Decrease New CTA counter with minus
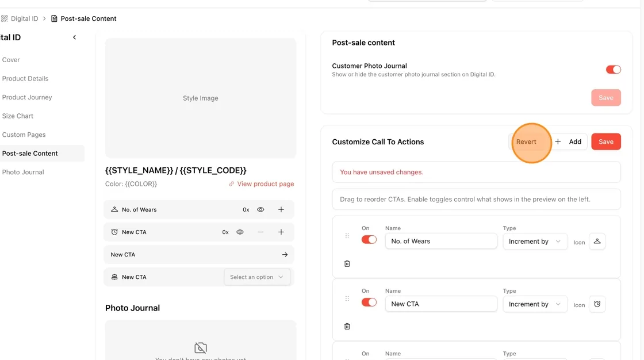 [260, 232]
